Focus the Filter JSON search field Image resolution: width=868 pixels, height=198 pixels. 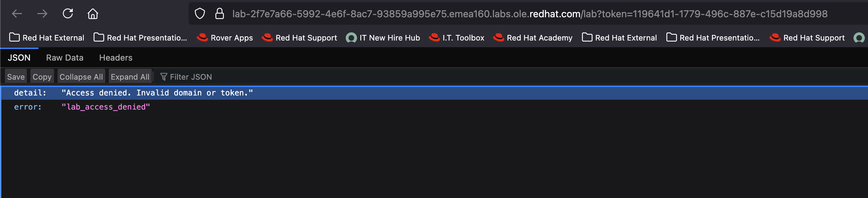pos(191,77)
